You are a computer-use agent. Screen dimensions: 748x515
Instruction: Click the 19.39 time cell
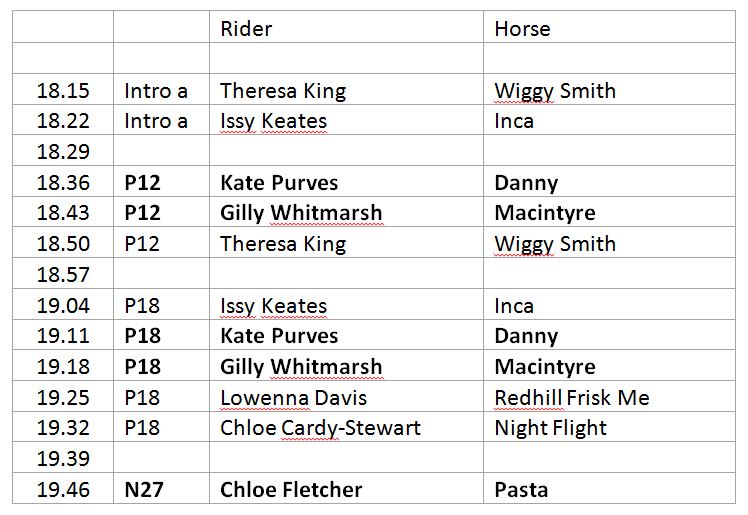(x=63, y=459)
